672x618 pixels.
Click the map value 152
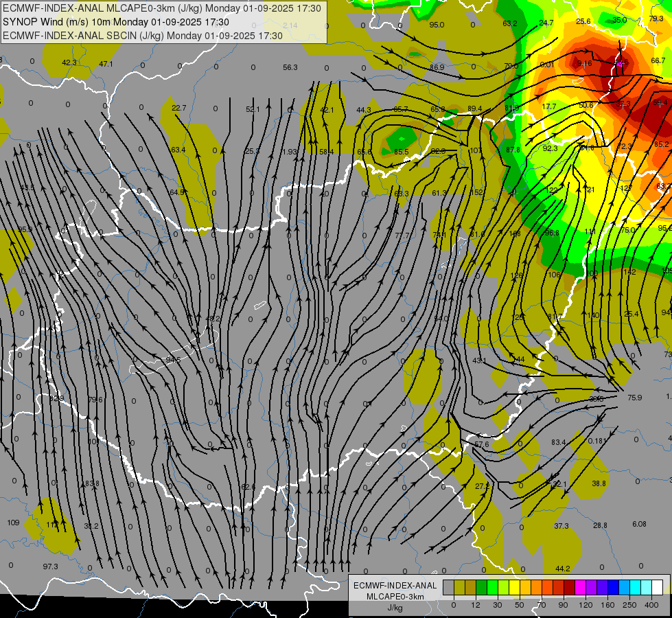click(x=476, y=192)
